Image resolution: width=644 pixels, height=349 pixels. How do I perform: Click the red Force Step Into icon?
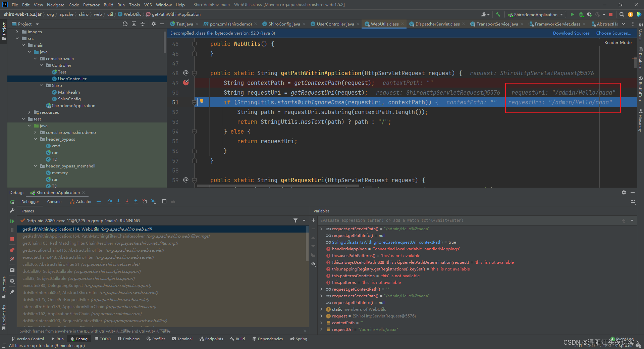pos(127,201)
